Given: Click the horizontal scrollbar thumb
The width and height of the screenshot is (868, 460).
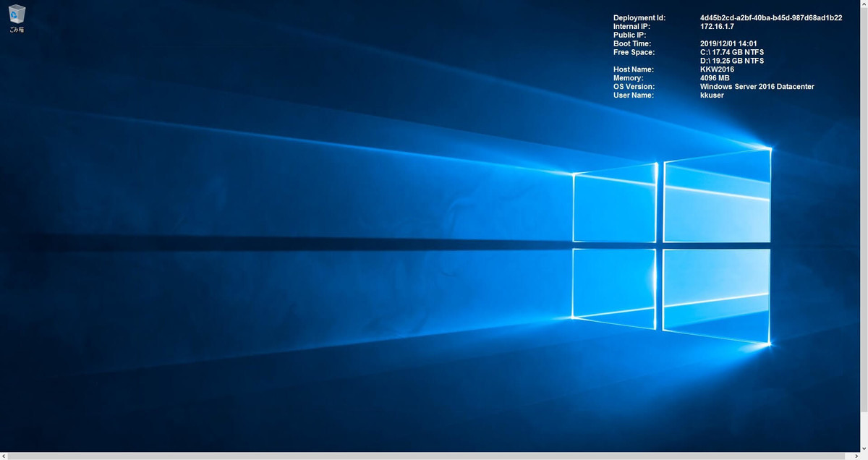Looking at the screenshot, I should (x=427, y=456).
